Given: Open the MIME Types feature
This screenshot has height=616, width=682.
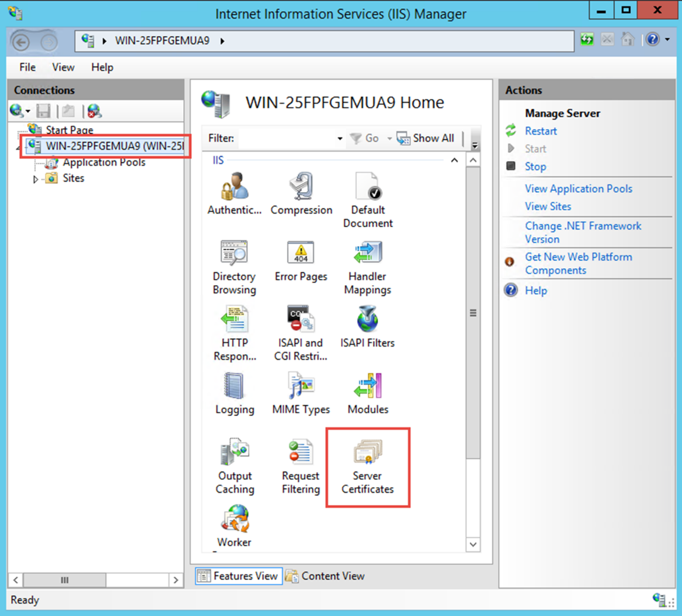Looking at the screenshot, I should 301,393.
